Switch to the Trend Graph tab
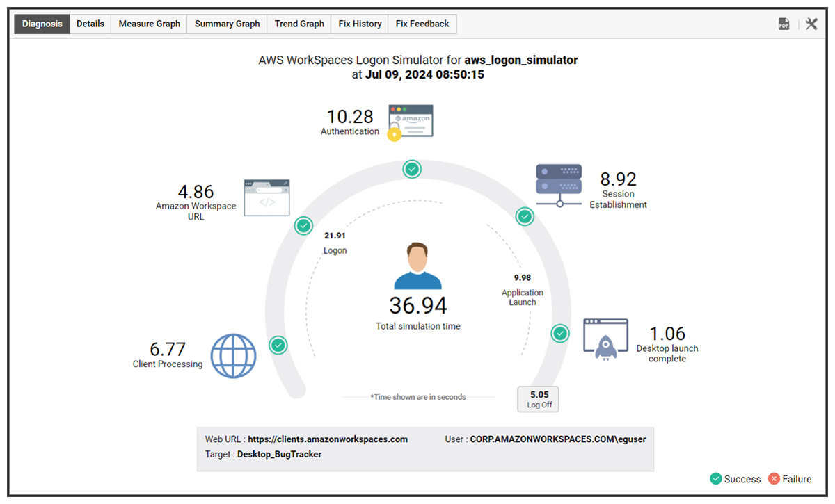This screenshot has width=835, height=504. 299,24
